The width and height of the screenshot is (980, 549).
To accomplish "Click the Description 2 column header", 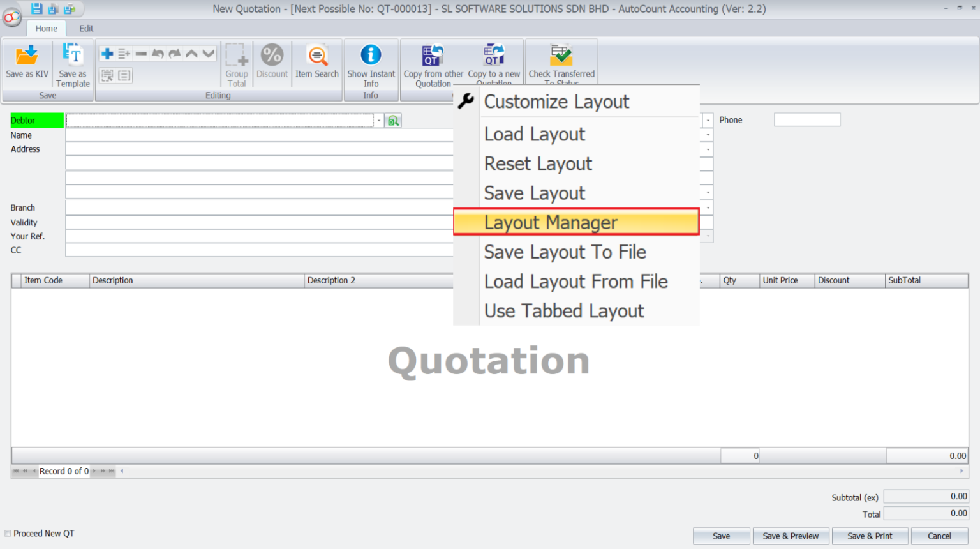I will pyautogui.click(x=379, y=280).
